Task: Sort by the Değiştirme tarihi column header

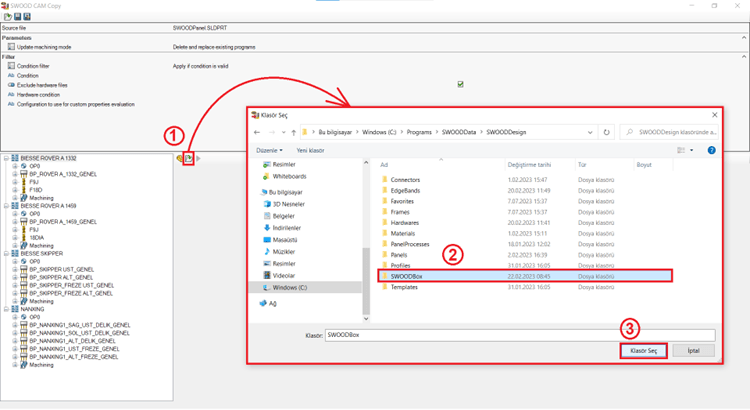Action: 540,165
